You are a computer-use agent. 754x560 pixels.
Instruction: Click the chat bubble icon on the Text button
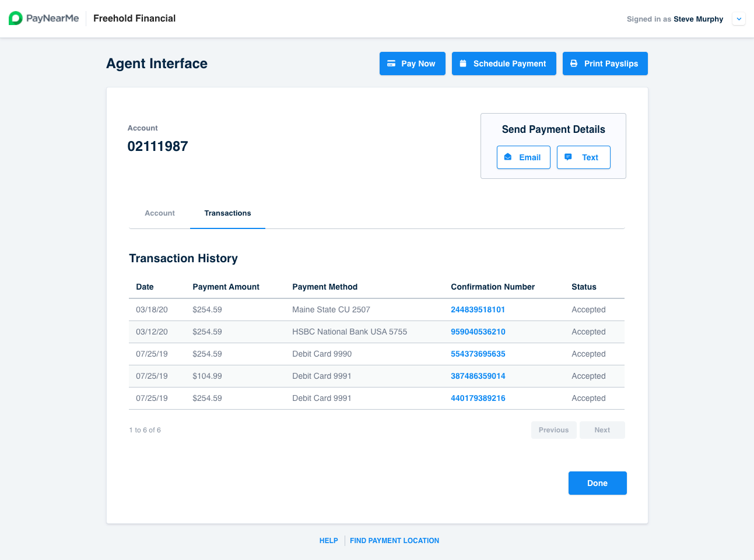568,157
